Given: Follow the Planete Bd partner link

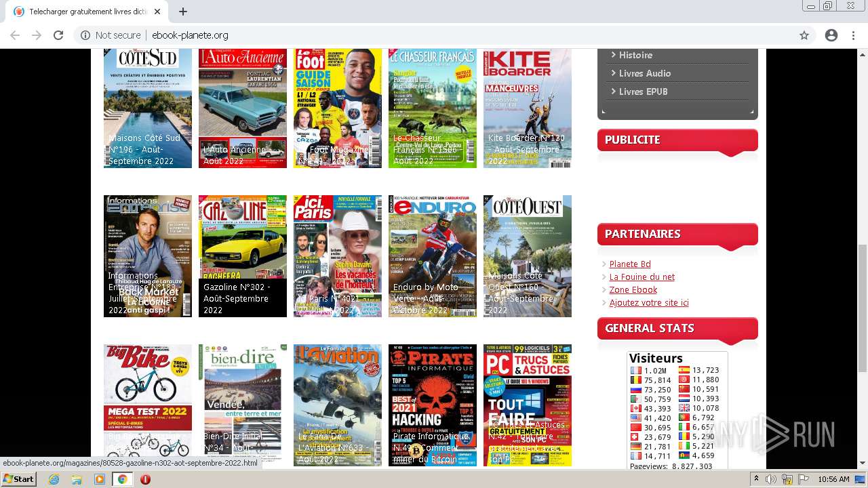Looking at the screenshot, I should click(630, 264).
